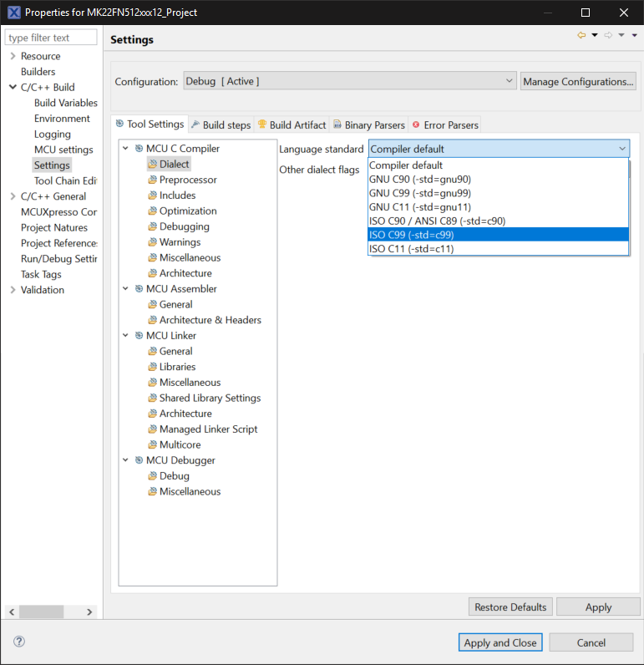This screenshot has height=665, width=644.
Task: Switch to the Build steps tab
Action: [221, 125]
